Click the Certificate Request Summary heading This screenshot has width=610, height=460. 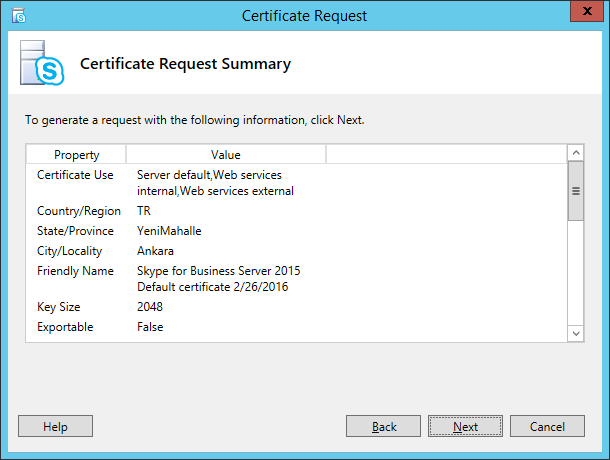coord(185,64)
